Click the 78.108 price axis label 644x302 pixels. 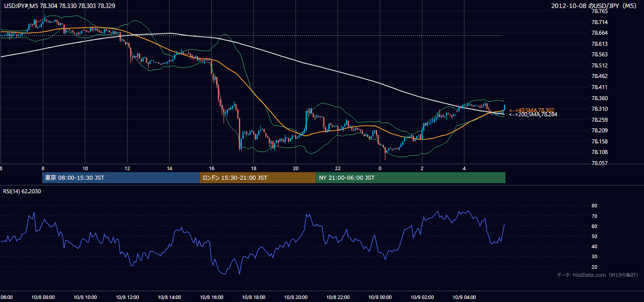tap(600, 153)
